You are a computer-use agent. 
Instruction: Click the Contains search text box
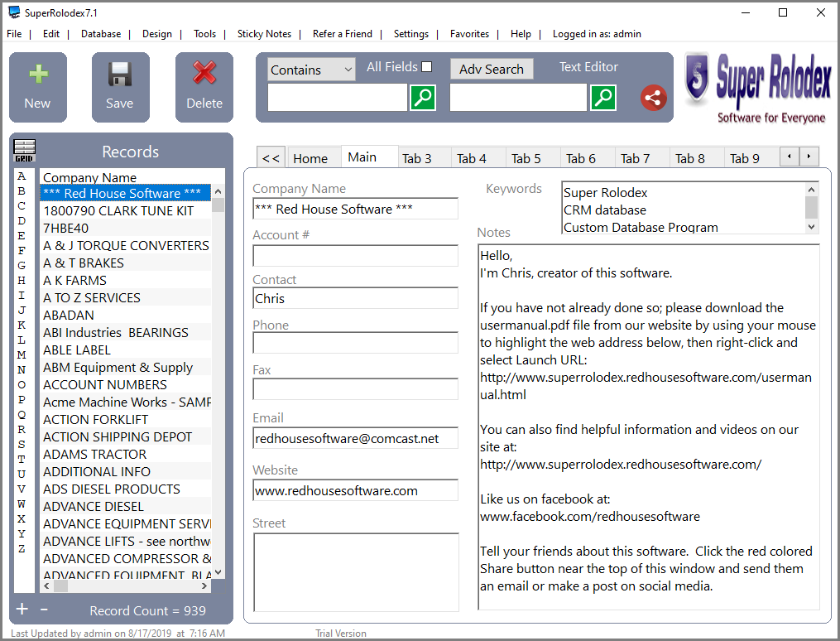338,98
